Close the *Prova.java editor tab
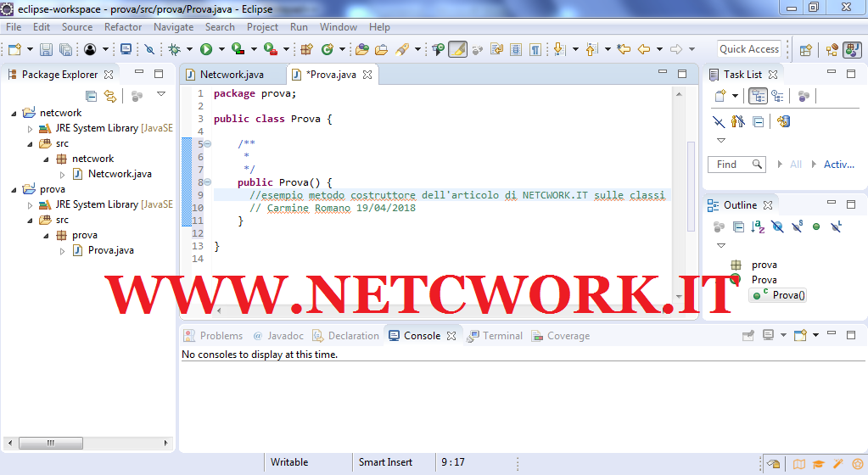This screenshot has height=475, width=868. tap(367, 75)
